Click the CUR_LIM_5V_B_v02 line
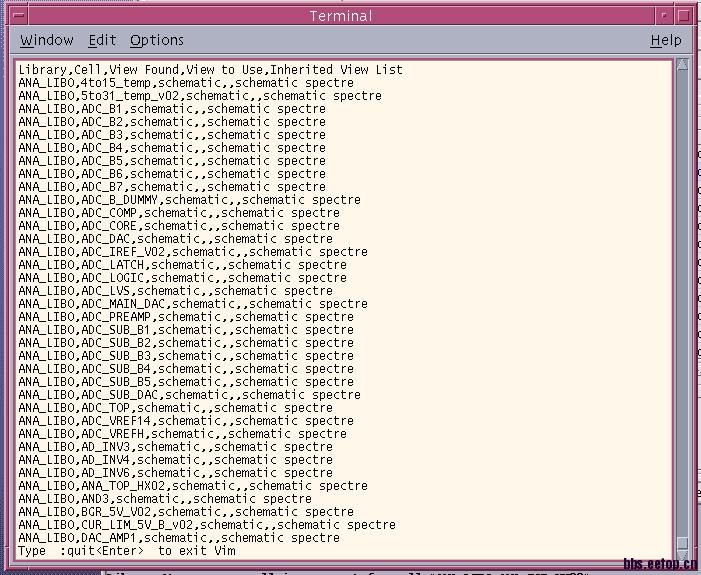This screenshot has width=701, height=575. (207, 524)
